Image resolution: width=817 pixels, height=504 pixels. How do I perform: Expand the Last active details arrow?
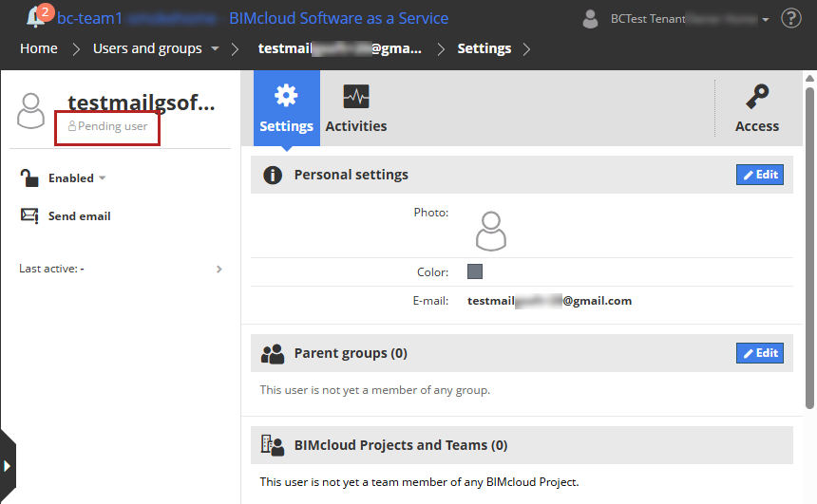pyautogui.click(x=219, y=269)
